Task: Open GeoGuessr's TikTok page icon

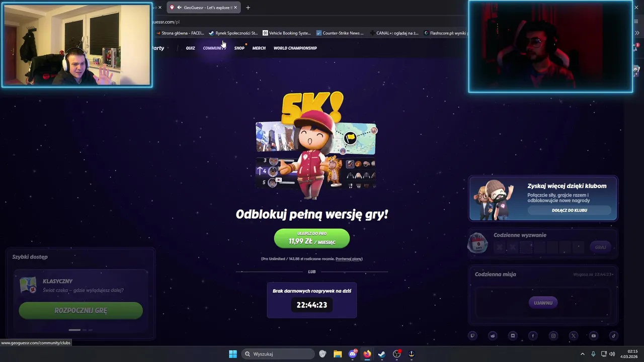Action: coord(613,336)
